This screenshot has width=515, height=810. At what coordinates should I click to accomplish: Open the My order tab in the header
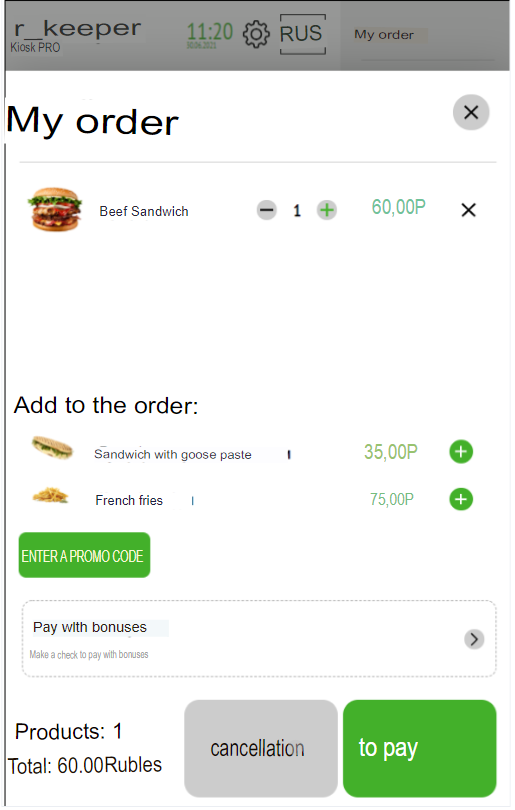384,35
